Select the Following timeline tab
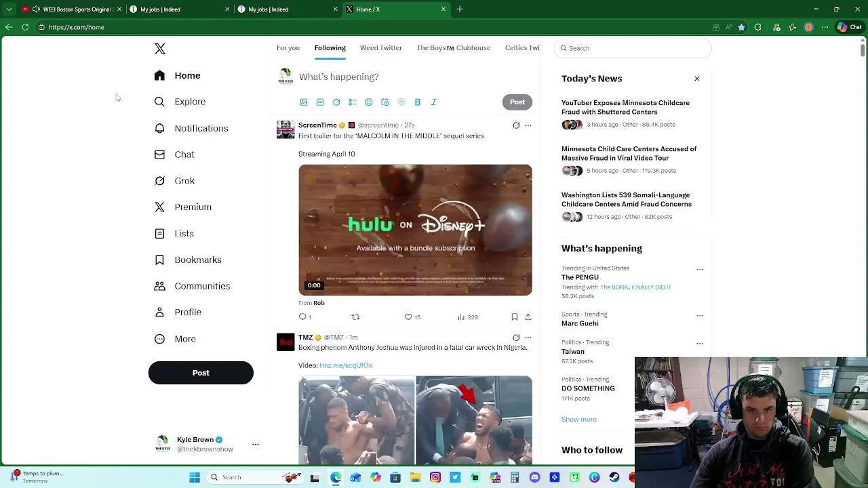Viewport: 868px width, 488px height. (330, 48)
